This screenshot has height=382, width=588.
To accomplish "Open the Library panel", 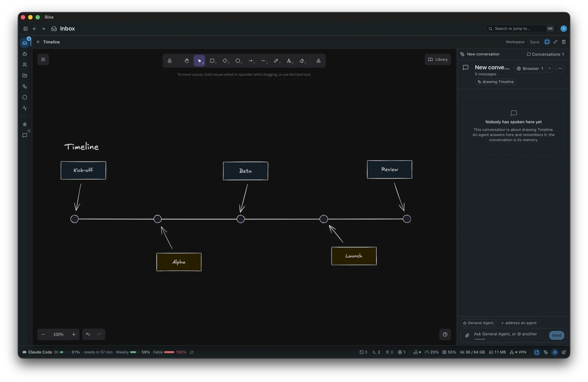I will (x=438, y=59).
